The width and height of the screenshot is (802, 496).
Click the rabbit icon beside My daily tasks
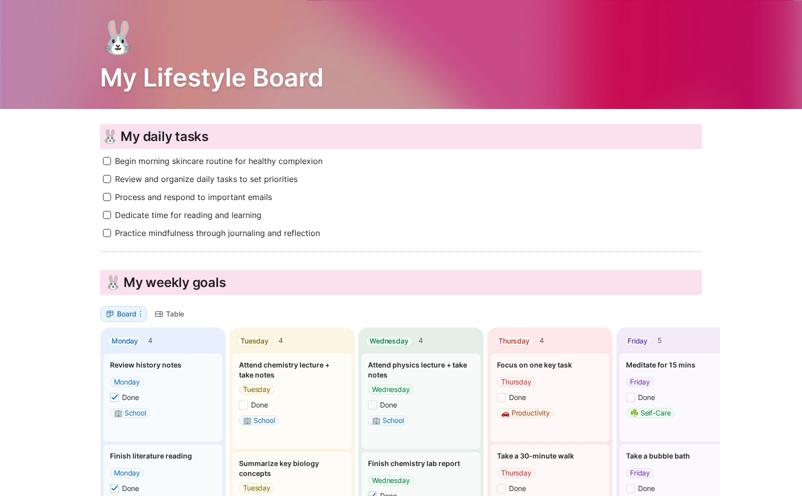(x=110, y=137)
